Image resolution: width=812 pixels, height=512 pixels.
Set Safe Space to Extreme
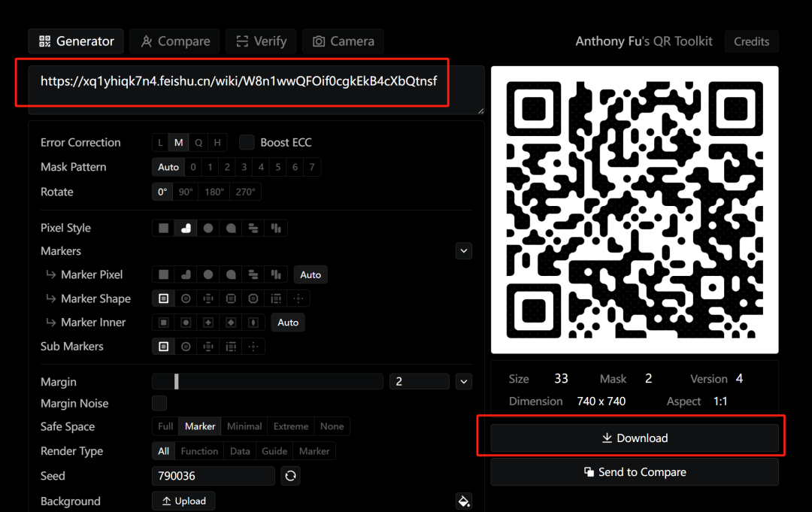[x=290, y=426]
